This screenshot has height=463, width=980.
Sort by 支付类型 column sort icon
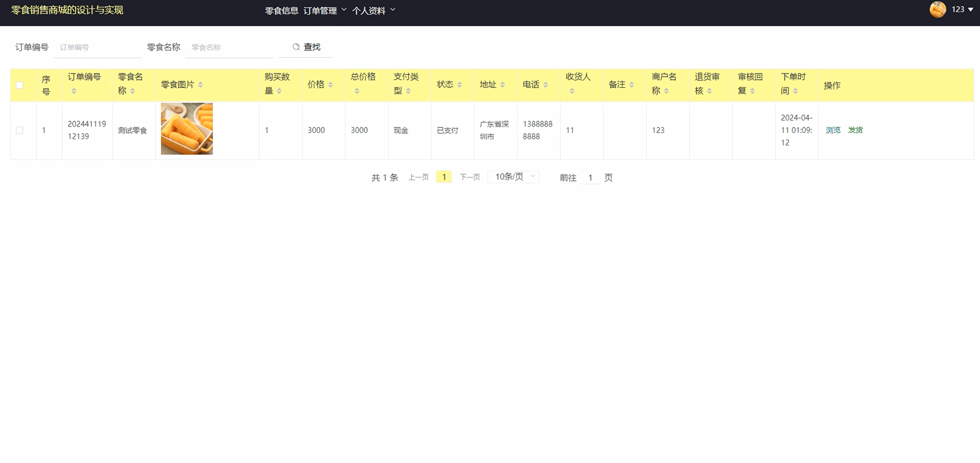click(408, 91)
